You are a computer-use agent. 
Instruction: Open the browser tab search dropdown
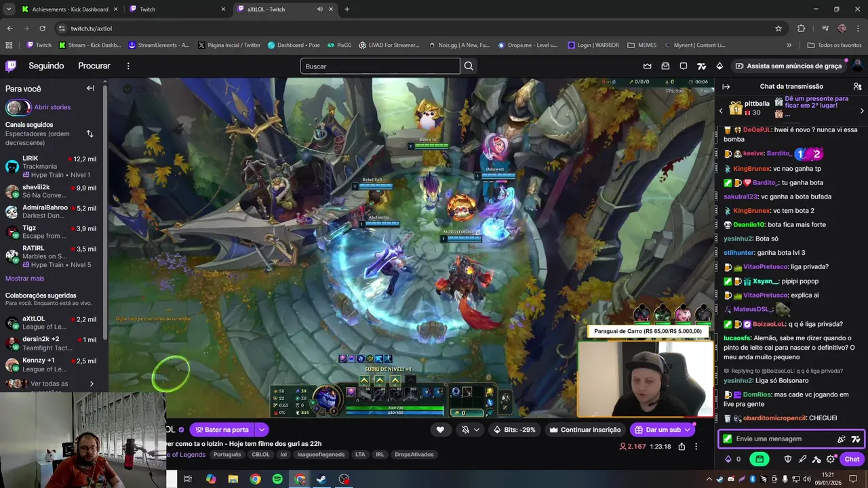pyautogui.click(x=9, y=9)
